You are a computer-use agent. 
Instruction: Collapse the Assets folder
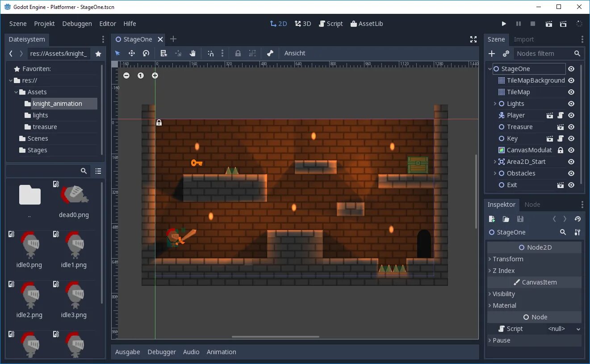click(x=16, y=92)
